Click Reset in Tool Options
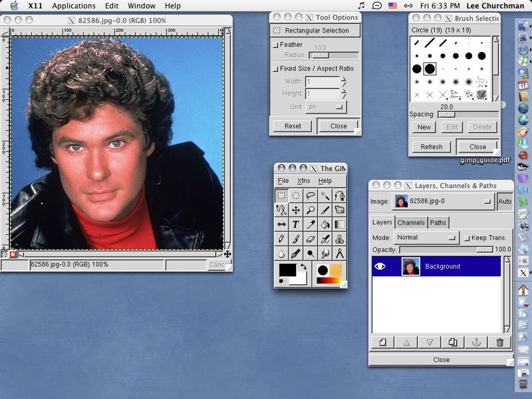Image resolution: width=532 pixels, height=399 pixels. tap(293, 126)
